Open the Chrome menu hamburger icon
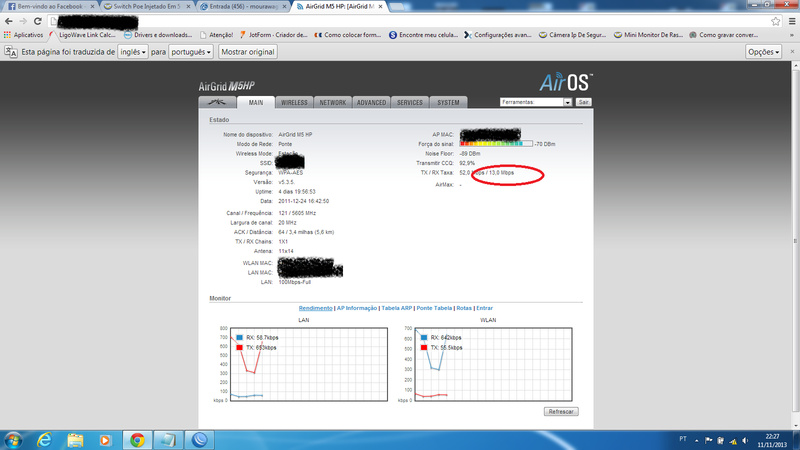Viewport: 800px width, 450px height. 792,21
